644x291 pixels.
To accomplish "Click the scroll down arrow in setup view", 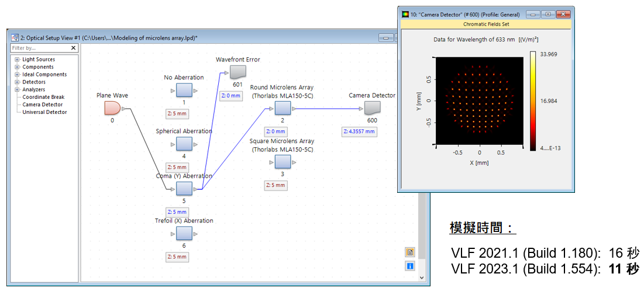I will coord(421,278).
